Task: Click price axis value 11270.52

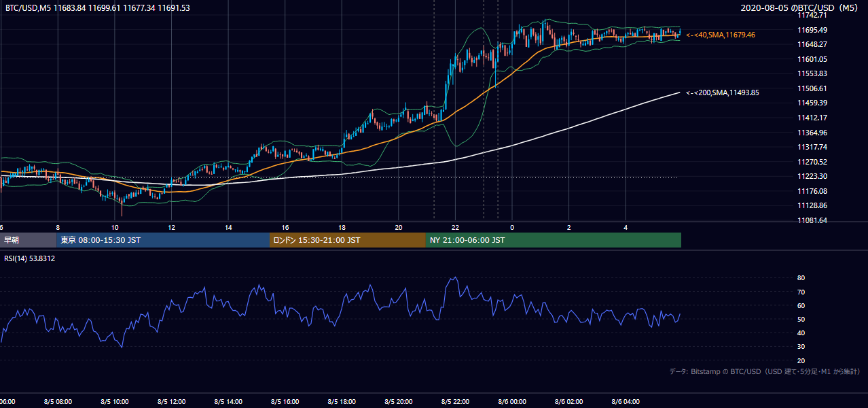Action: click(812, 162)
